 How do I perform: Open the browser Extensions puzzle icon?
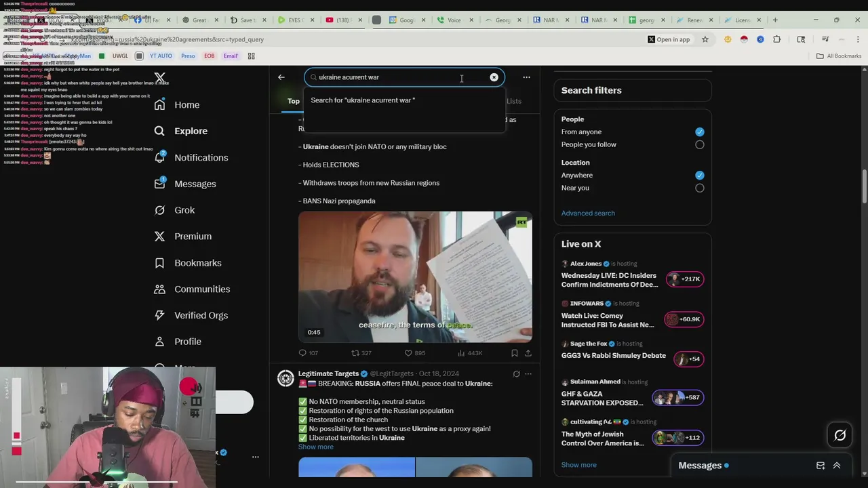[x=776, y=39]
